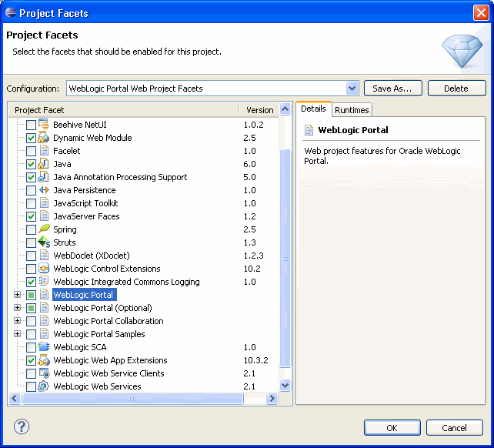494x448 pixels.
Task: Click the JavaServer Faces version 1.2
Action: coord(249,216)
